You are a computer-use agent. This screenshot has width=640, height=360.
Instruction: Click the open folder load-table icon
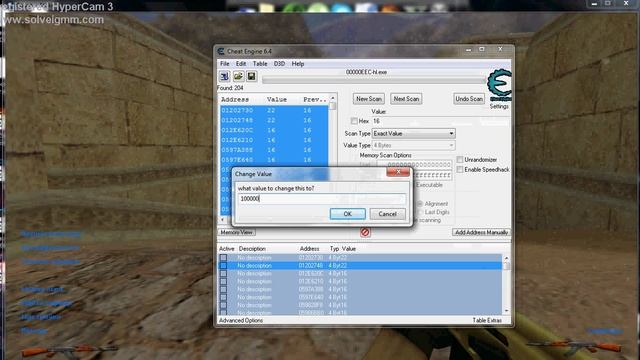click(x=238, y=76)
